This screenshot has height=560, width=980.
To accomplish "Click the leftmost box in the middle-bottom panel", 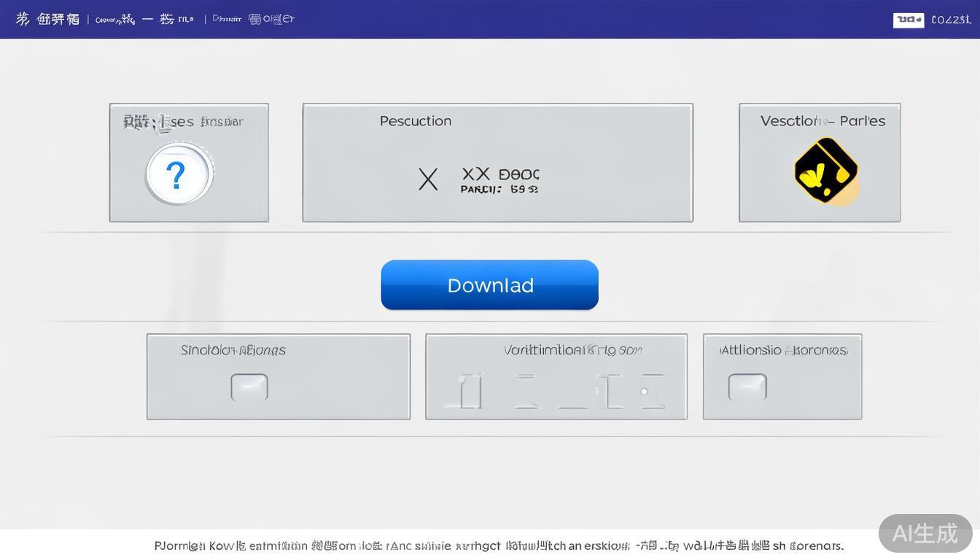I will (x=470, y=391).
